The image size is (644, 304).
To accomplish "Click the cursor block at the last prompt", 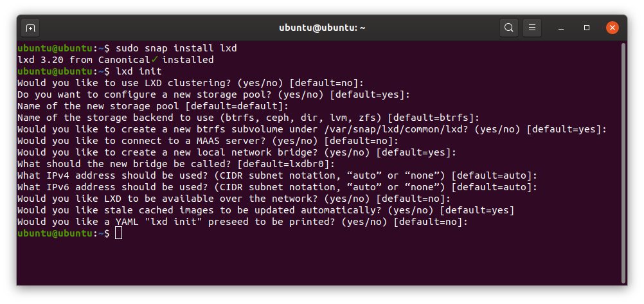I will click(x=118, y=233).
